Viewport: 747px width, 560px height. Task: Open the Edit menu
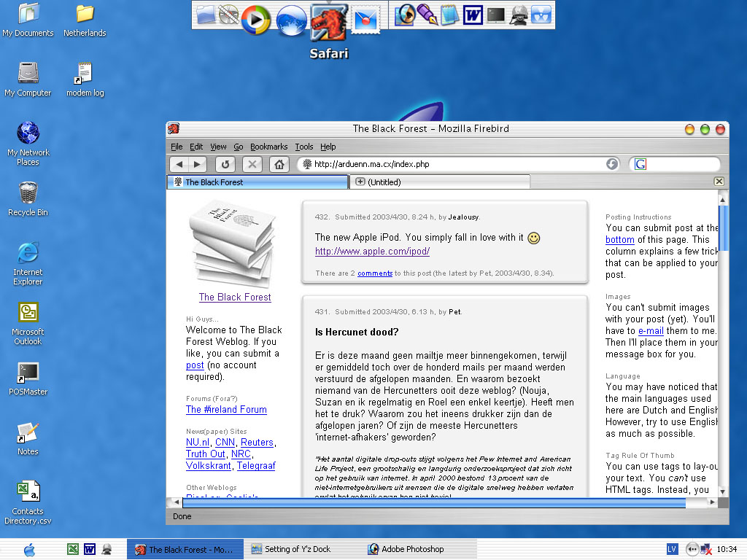click(196, 147)
